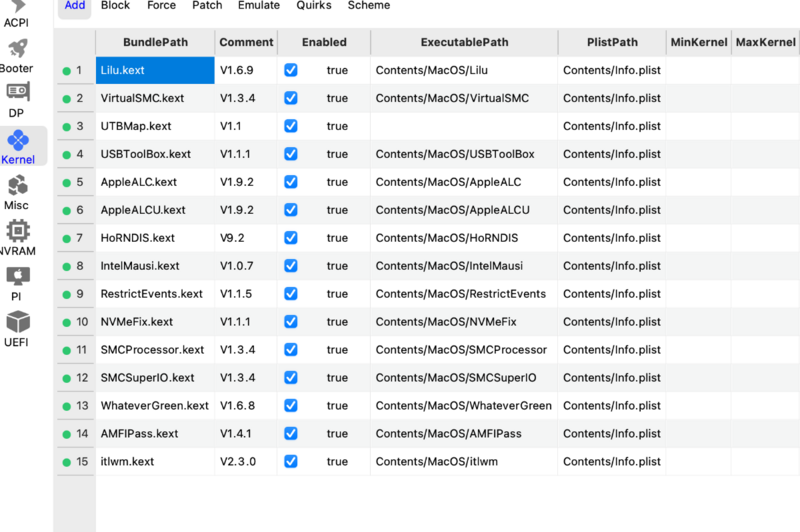Image resolution: width=800 pixels, height=532 pixels.
Task: Click the ExecutablePath column header
Action: [464, 42]
